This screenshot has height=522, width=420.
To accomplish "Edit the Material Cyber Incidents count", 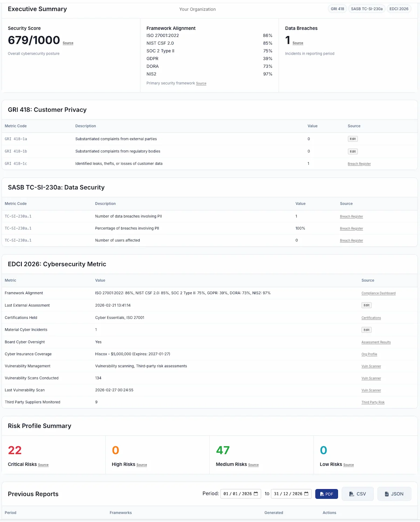I will pyautogui.click(x=366, y=330).
